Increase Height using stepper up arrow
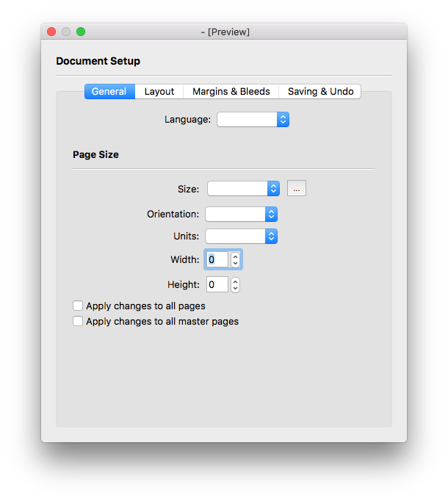The height and width of the screenshot is (501, 448). (x=235, y=281)
